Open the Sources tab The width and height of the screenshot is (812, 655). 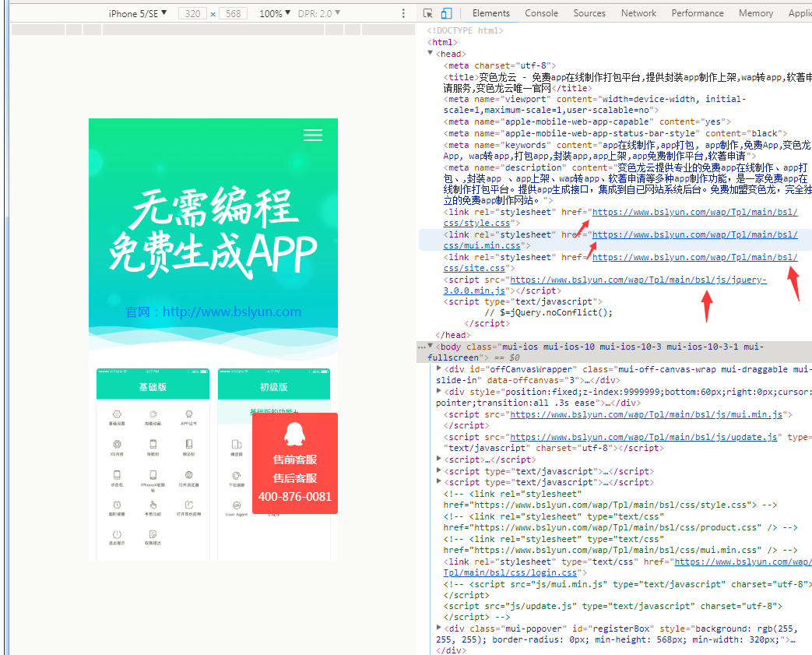click(x=589, y=13)
